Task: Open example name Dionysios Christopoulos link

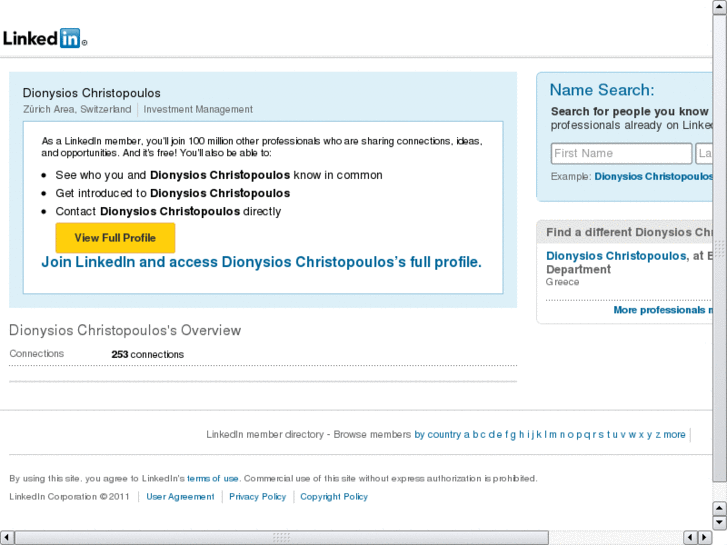Action: coord(654,176)
